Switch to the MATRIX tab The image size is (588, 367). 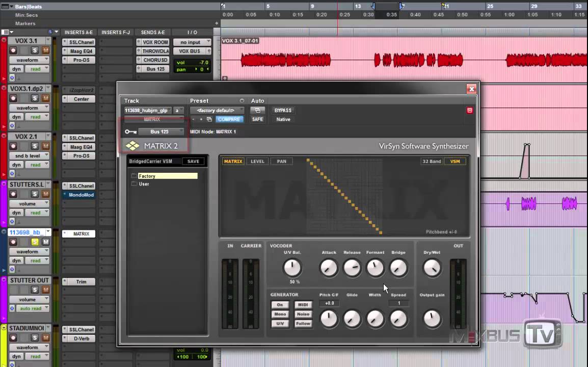pyautogui.click(x=233, y=162)
